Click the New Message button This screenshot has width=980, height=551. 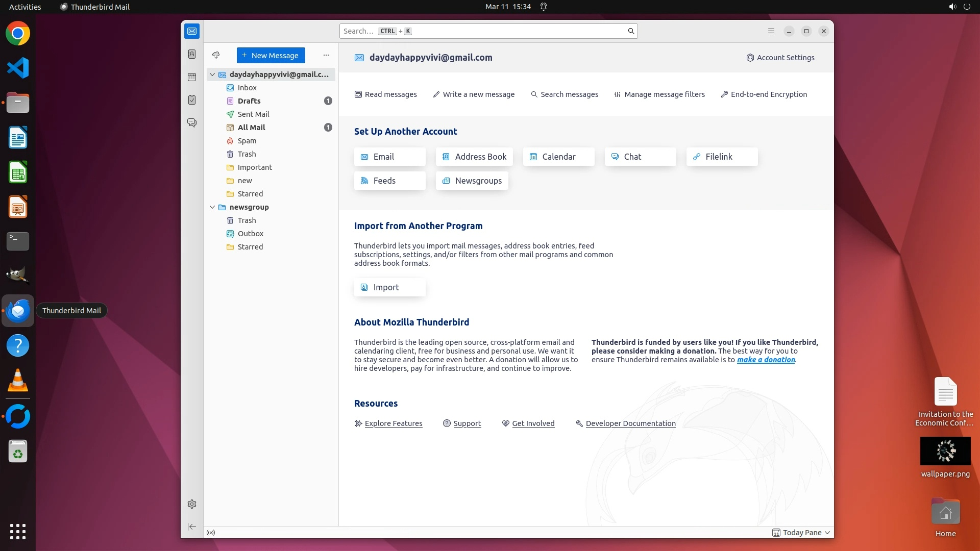tap(271, 55)
